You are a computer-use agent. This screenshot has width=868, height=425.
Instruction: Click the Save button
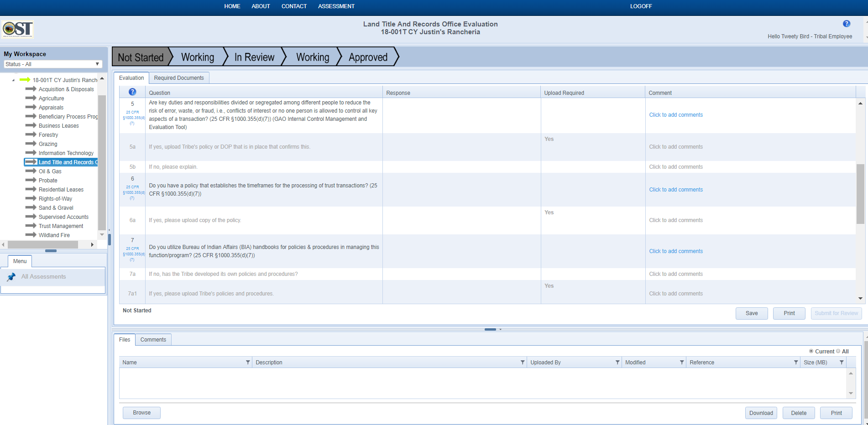point(751,313)
